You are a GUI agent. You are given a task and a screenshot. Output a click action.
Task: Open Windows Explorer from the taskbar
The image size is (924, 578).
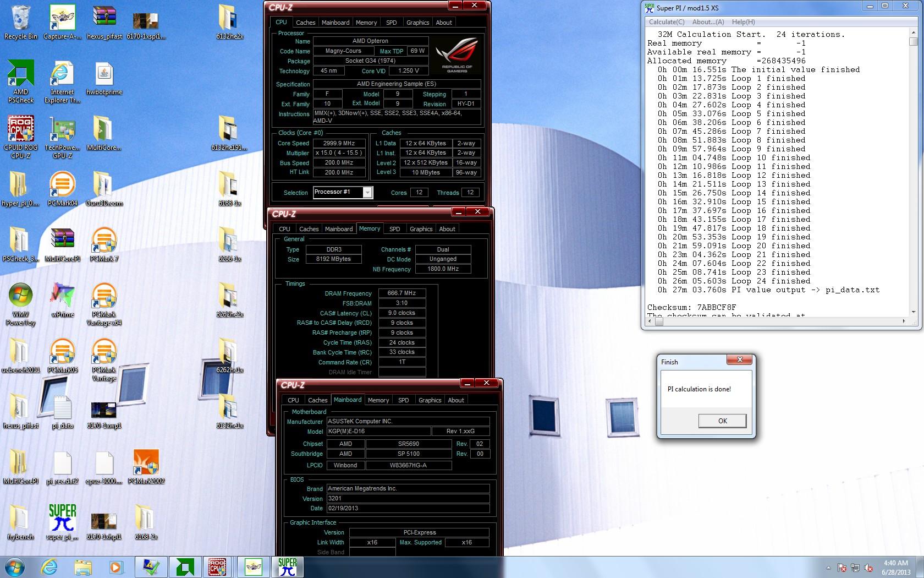[x=83, y=566]
